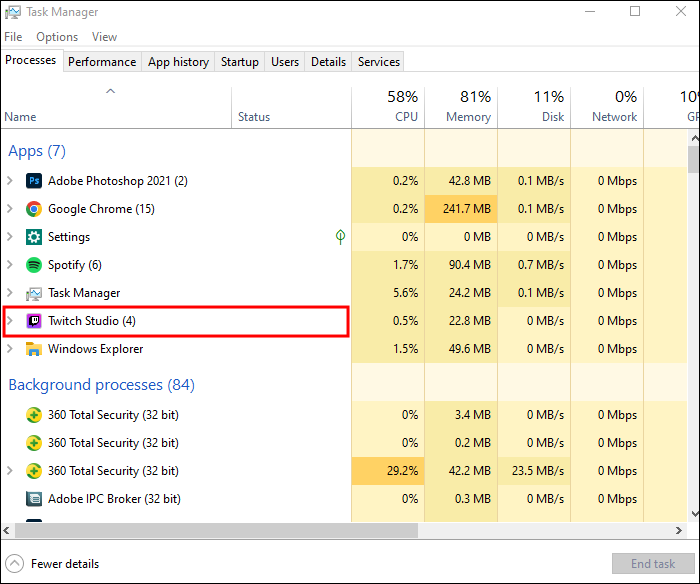
Task: Click the Adobe IPC Broker icon
Action: 33,499
